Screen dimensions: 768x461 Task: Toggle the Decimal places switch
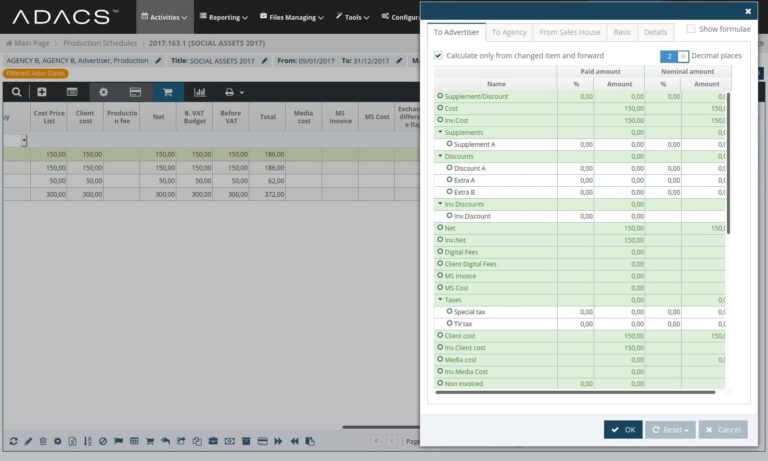pyautogui.click(x=674, y=56)
